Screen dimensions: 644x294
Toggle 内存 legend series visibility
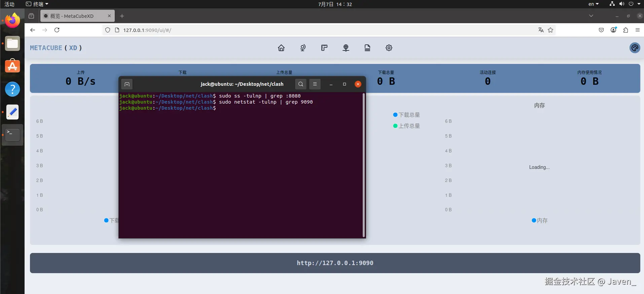(x=539, y=220)
